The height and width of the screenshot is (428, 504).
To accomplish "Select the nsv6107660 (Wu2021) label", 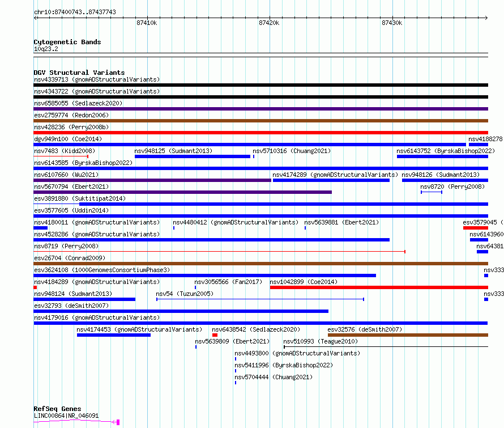I will pos(66,175).
